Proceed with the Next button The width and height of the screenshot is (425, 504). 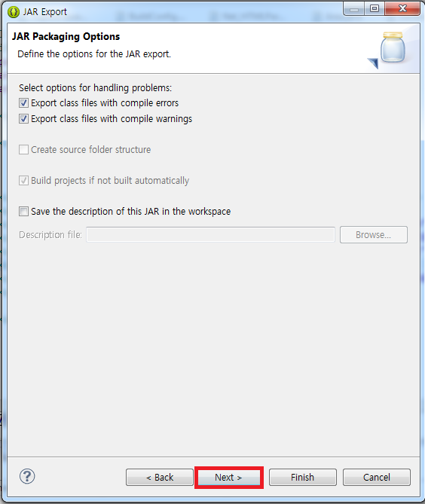pos(228,478)
